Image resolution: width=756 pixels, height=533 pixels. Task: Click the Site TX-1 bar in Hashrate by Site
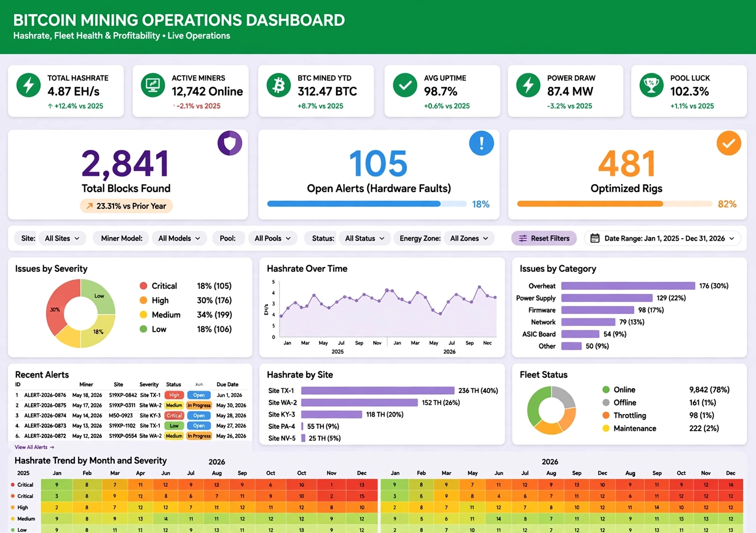(378, 391)
